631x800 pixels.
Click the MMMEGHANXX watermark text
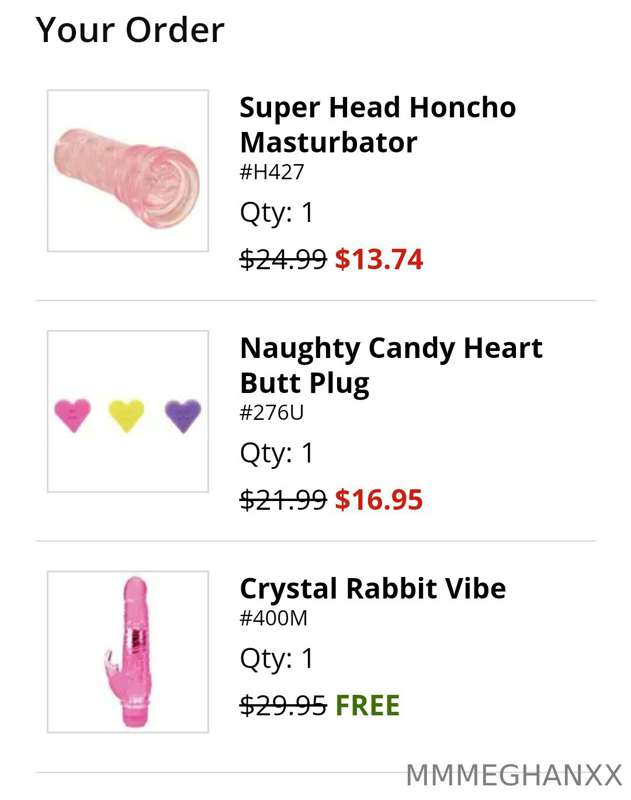tap(514, 776)
